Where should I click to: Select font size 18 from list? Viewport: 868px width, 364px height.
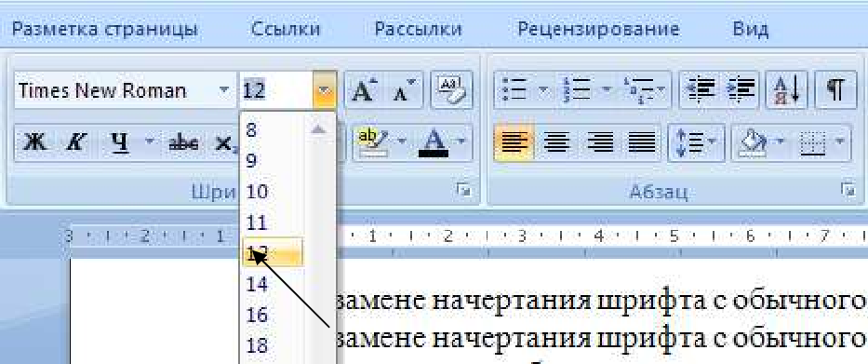pos(257,346)
